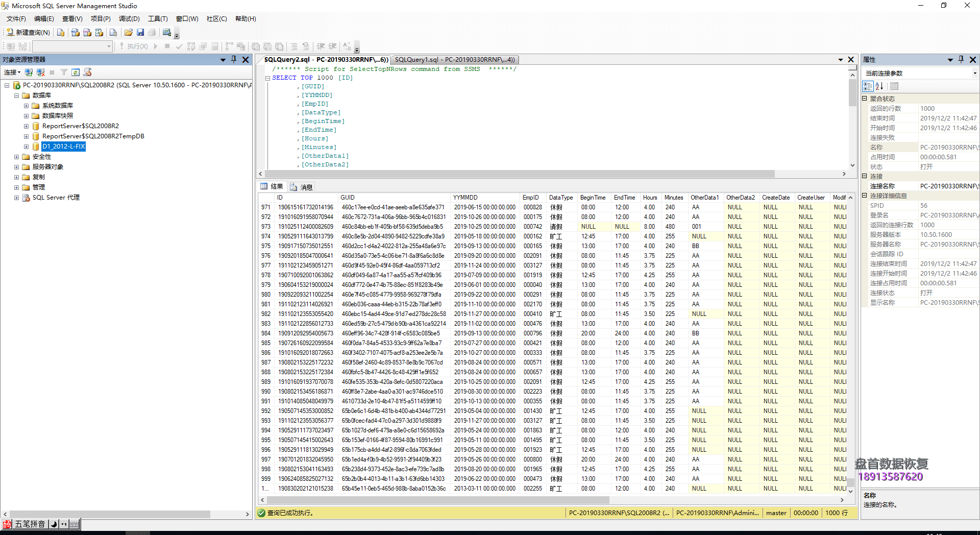The image size is (980, 535).
Task: Expand the SQL Server 代理 node
Action: coord(16,198)
